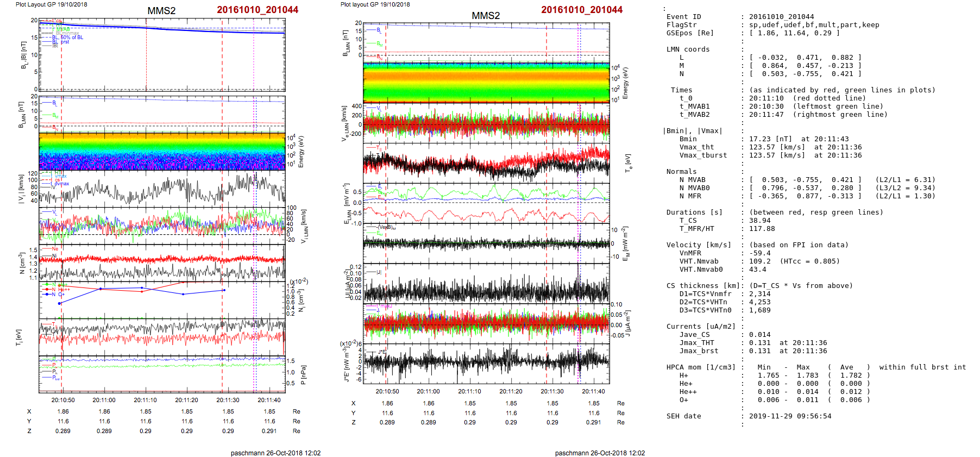The width and height of the screenshot is (980, 457).
Task: Click the paschmann footer under right plot
Action: tap(600, 453)
